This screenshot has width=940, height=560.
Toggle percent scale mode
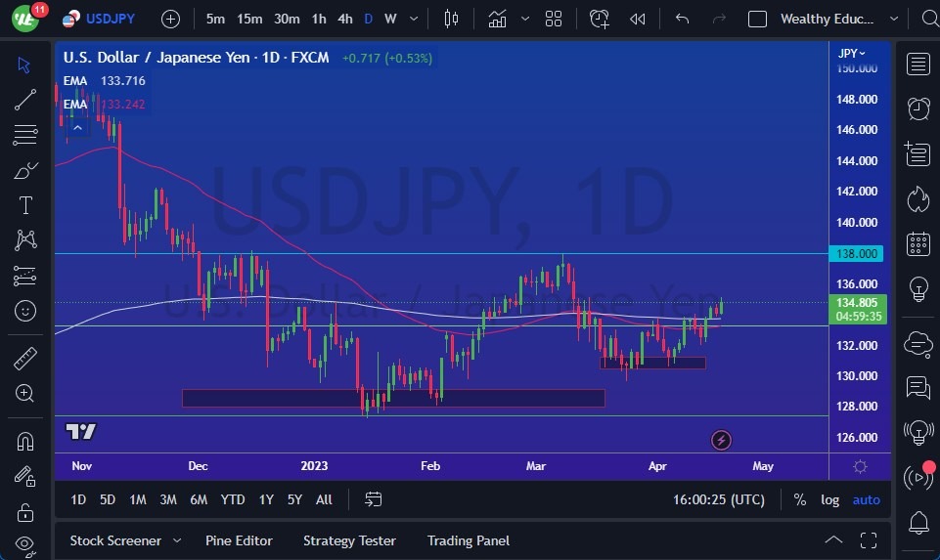(800, 499)
